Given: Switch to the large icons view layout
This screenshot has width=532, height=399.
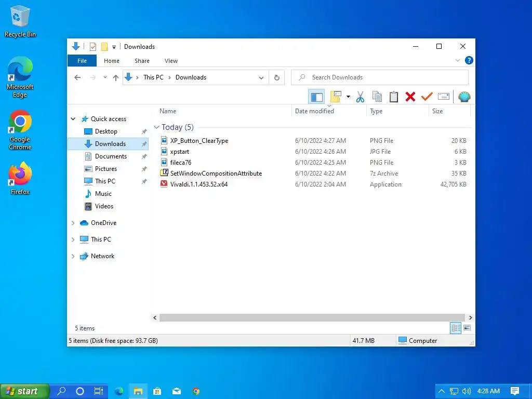Looking at the screenshot, I should [467, 328].
